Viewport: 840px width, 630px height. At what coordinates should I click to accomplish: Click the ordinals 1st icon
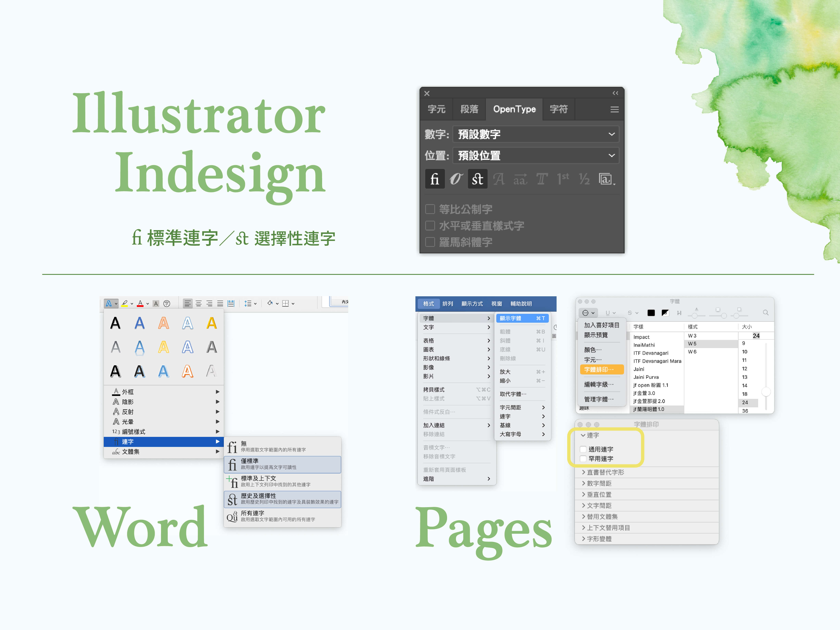563,179
